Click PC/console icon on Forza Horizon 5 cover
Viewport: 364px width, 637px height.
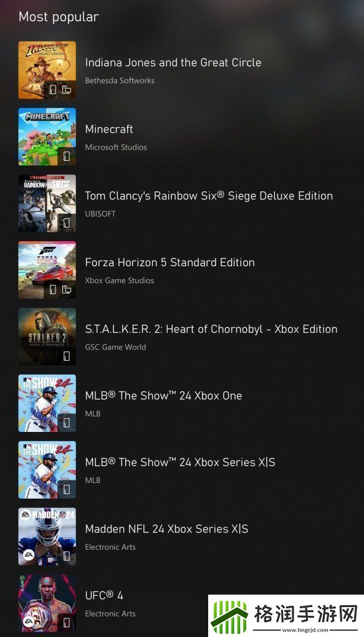(67, 289)
